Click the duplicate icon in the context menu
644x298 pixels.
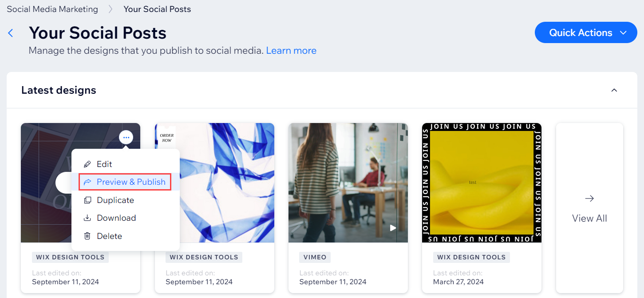click(x=87, y=200)
